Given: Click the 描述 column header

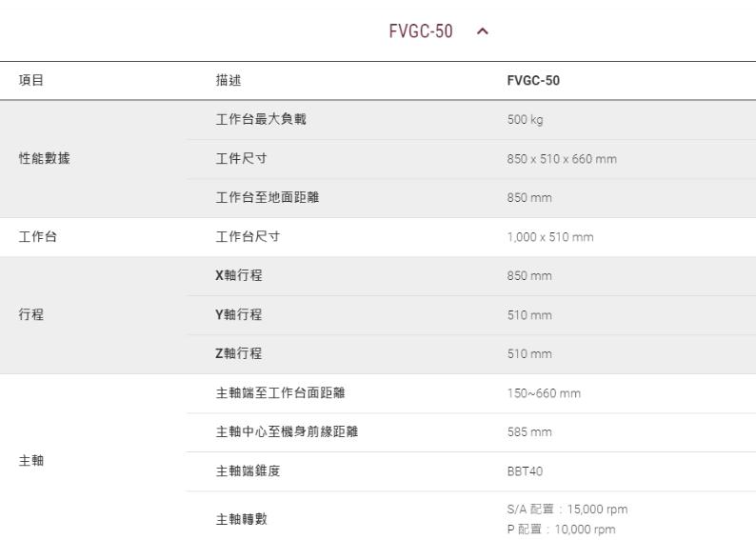Looking at the screenshot, I should pyautogui.click(x=229, y=81).
